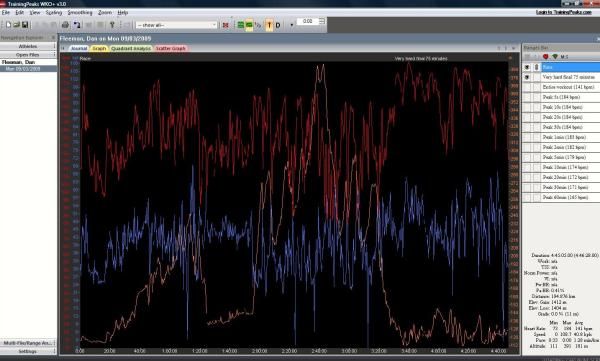The width and height of the screenshot is (600, 361).
Task: Click the Open Files panel header
Action: click(x=28, y=55)
